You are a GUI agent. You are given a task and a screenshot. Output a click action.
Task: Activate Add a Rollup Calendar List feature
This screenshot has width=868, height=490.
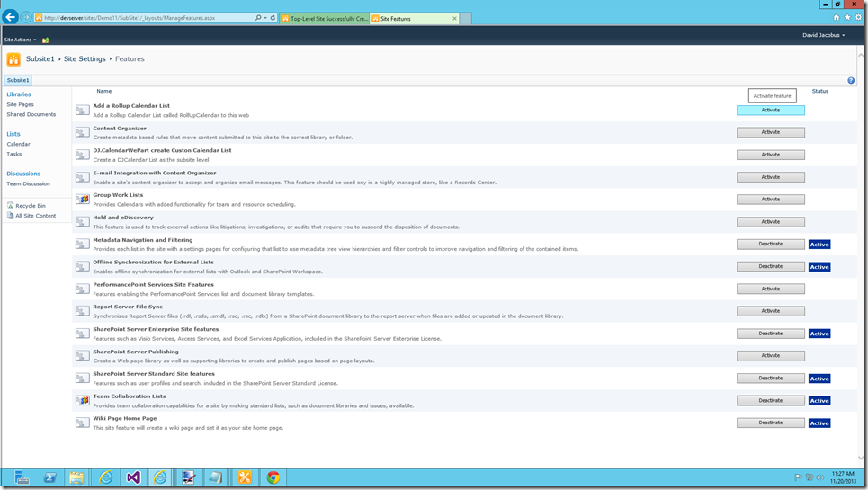click(x=771, y=110)
